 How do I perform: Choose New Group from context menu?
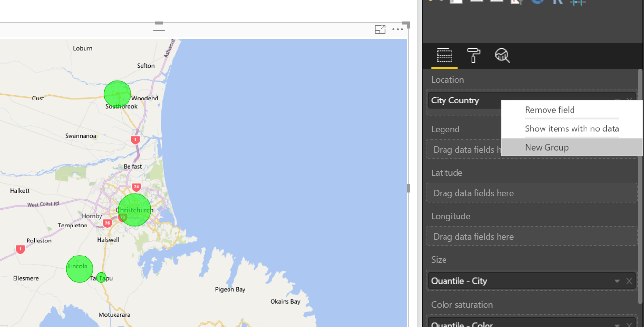[572, 147]
